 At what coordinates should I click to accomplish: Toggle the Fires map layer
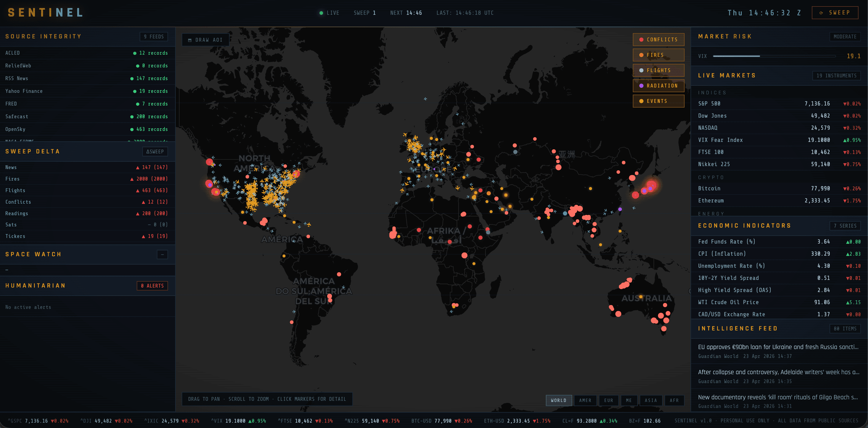[658, 55]
